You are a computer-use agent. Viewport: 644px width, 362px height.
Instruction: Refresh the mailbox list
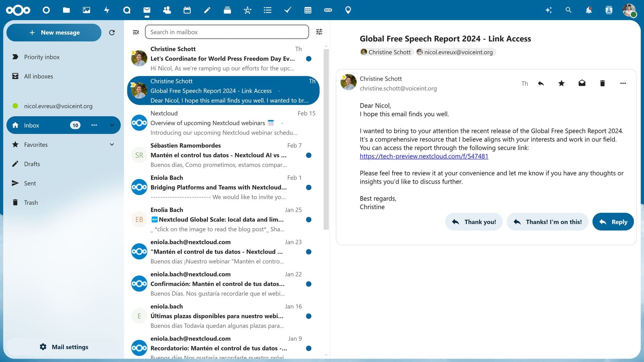(112, 33)
